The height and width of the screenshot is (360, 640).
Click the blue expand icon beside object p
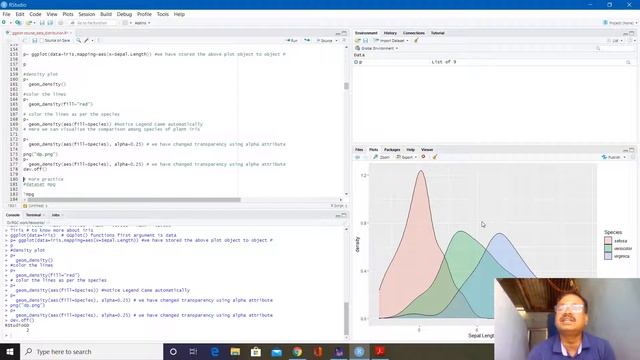tap(356, 62)
